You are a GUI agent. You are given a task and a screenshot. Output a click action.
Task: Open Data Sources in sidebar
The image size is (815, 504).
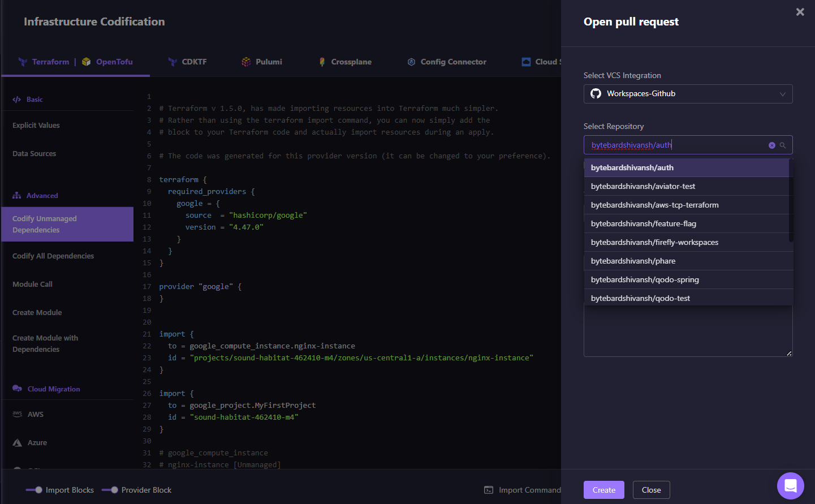click(x=35, y=154)
